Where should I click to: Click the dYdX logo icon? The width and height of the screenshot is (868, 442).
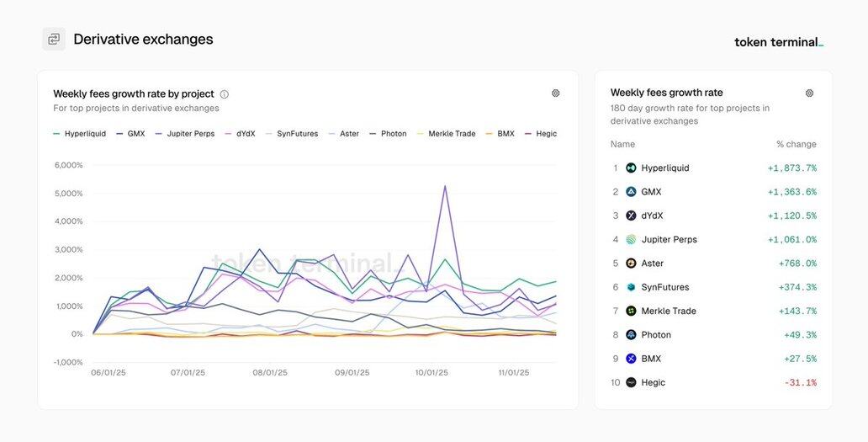631,216
